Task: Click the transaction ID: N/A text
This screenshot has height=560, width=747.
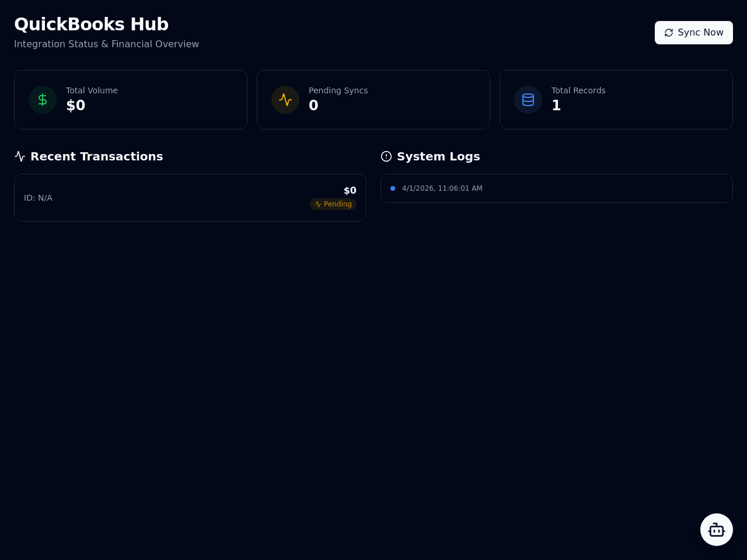Action: point(38,198)
